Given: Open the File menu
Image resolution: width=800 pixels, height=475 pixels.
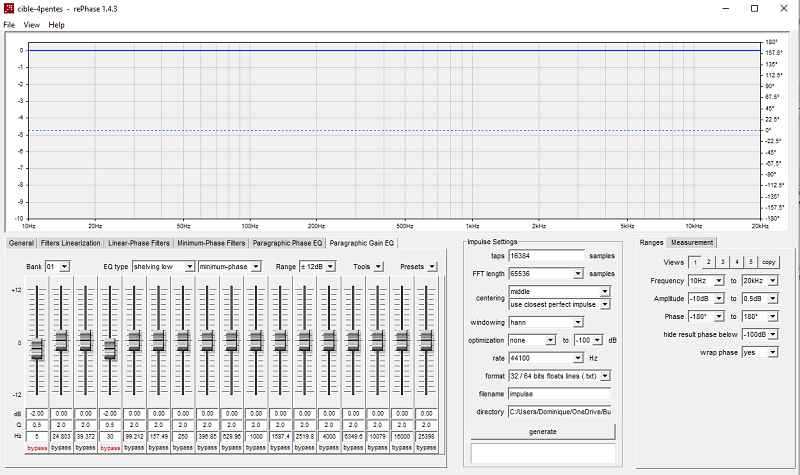Looking at the screenshot, I should pyautogui.click(x=9, y=24).
